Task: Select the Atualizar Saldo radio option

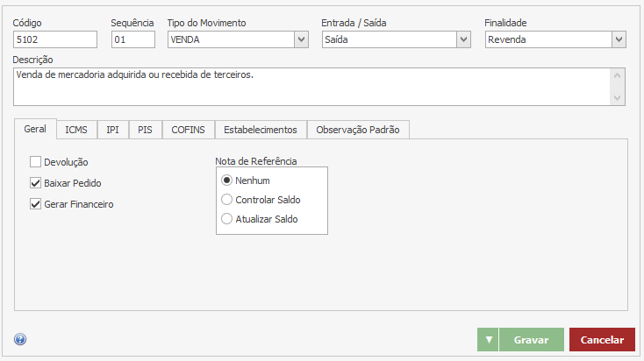Action: (227, 219)
